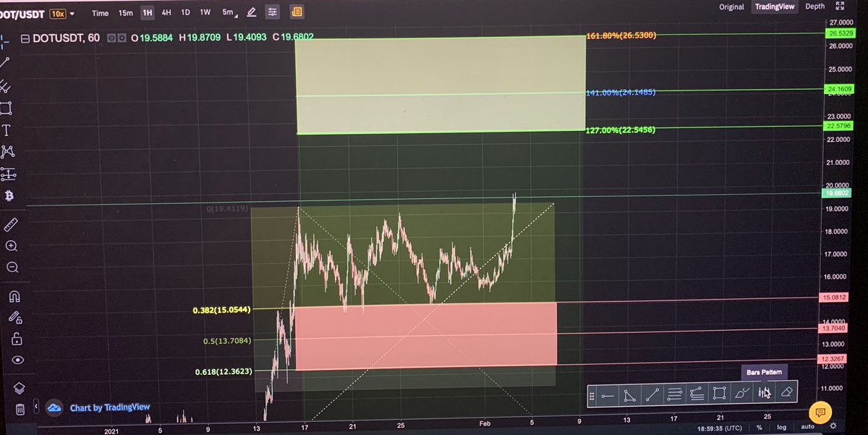Open the 10x leverage dropdown arrow
Viewport: 868px width, 435px height.
[x=72, y=13]
